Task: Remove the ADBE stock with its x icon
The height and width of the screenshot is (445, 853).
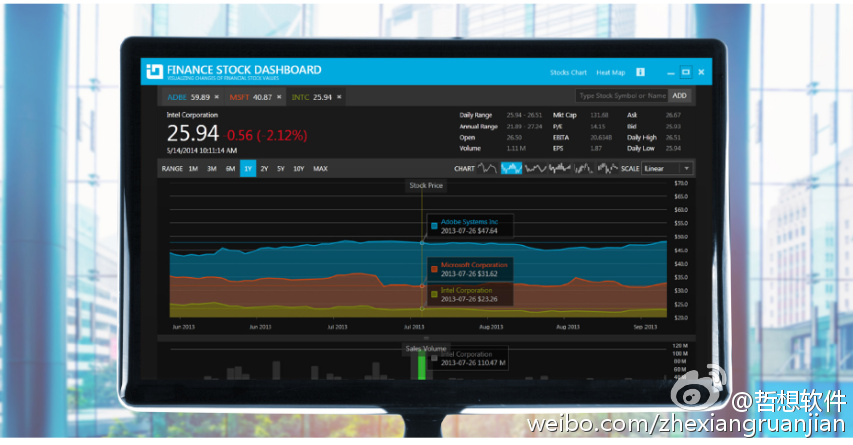Action: [217, 97]
